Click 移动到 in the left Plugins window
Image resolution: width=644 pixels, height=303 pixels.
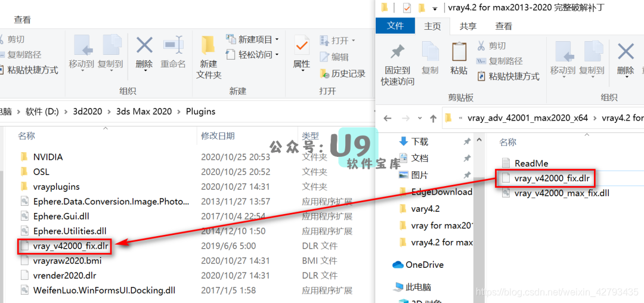[81, 52]
